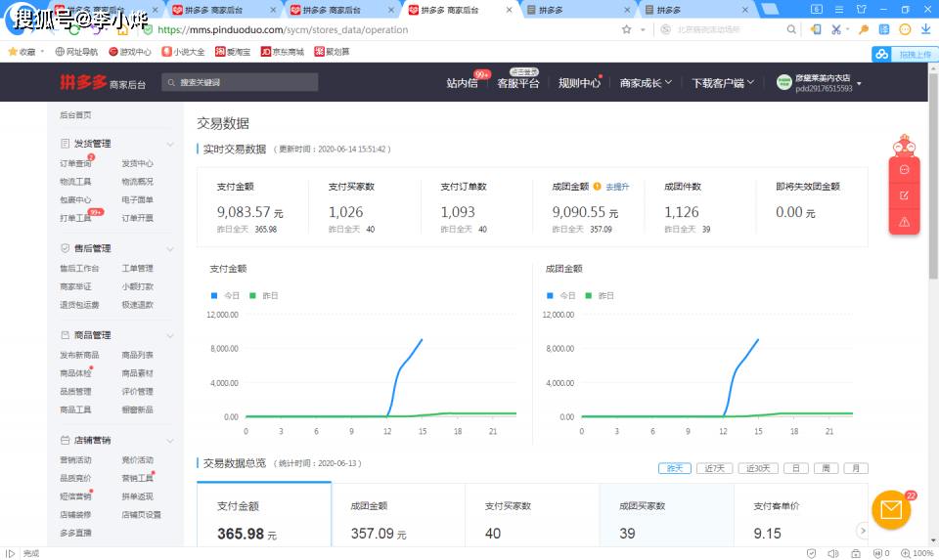Open the orange mail envelope button
The width and height of the screenshot is (939, 560).
[x=891, y=510]
